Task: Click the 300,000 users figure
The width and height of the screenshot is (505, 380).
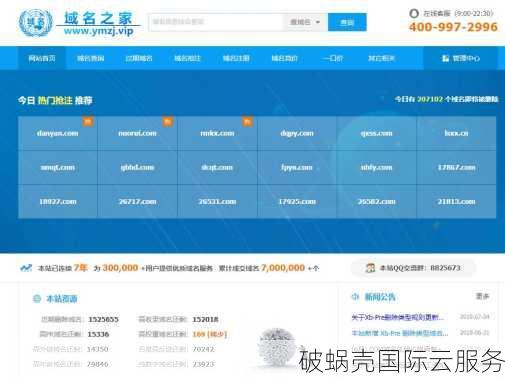Action: tap(120, 268)
